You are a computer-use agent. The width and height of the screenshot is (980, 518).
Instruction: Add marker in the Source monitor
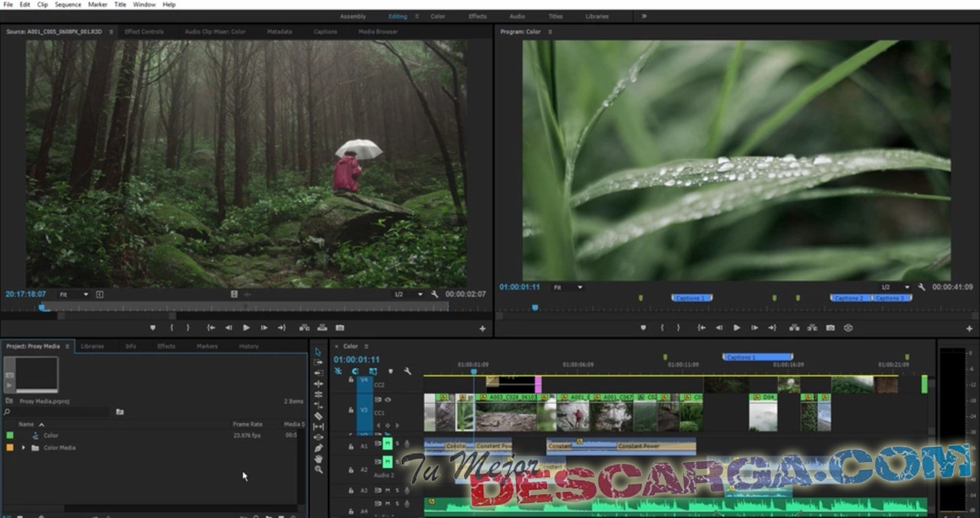152,327
